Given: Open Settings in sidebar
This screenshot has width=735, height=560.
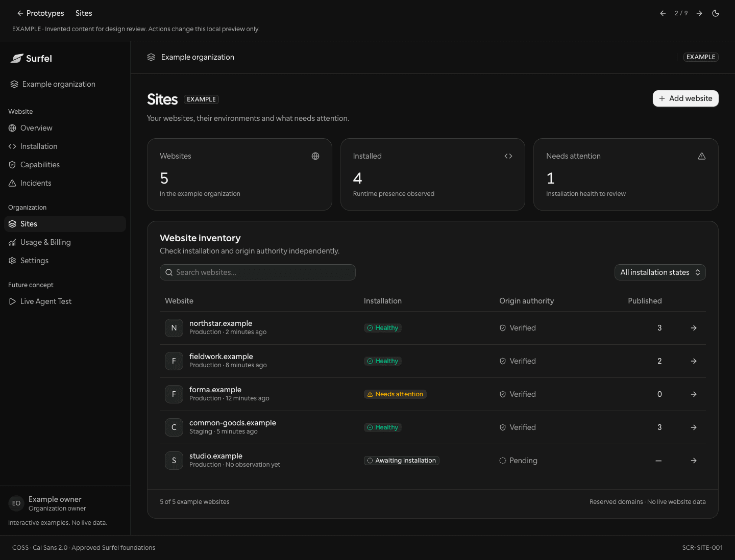Looking at the screenshot, I should 65,261.
